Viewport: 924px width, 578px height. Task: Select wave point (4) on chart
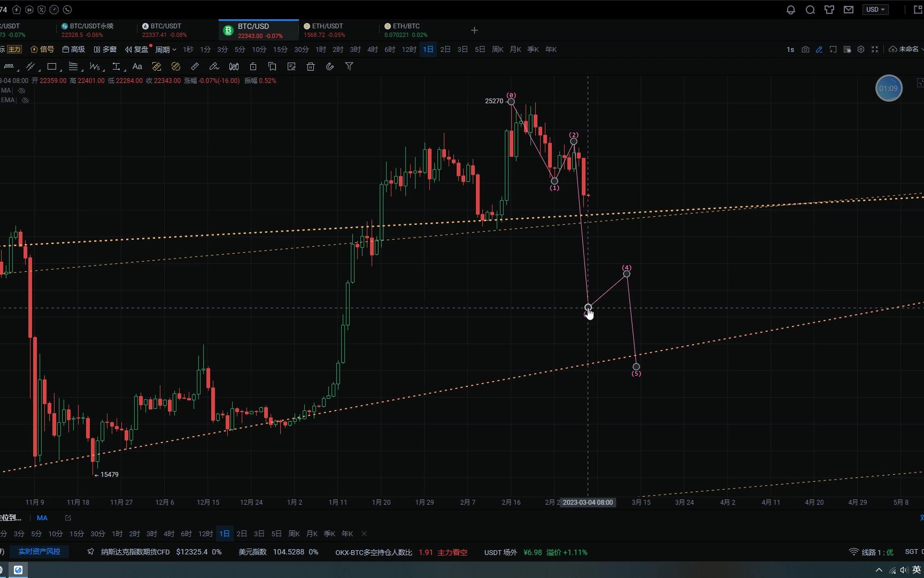[627, 273]
